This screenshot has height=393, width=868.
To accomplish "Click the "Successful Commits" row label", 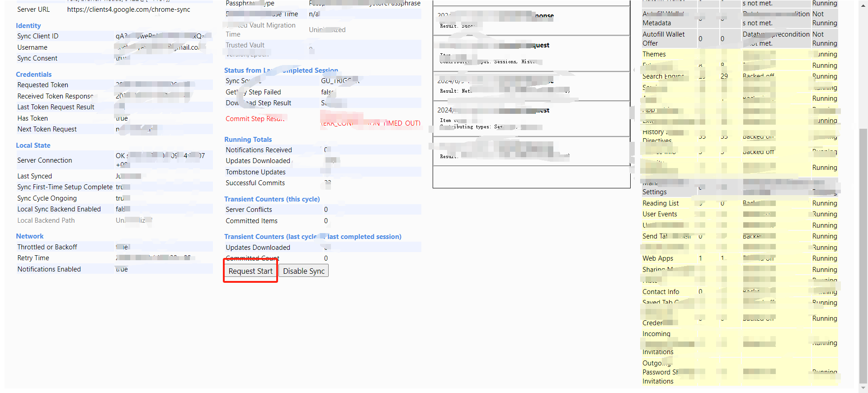I will click(x=255, y=183).
